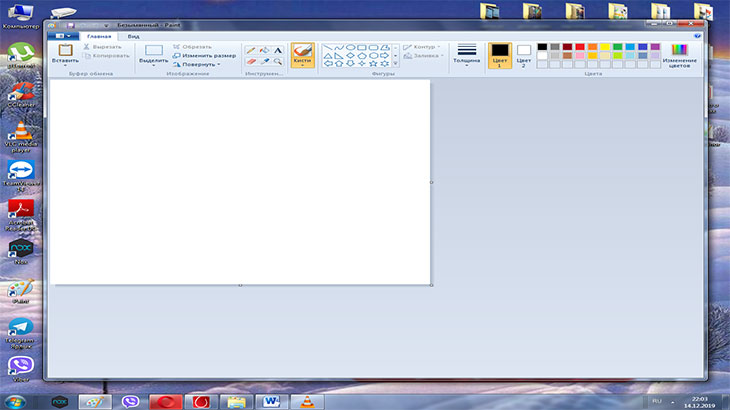Toggle the Brushes (Кисти) tool
The image size is (730, 410).
coord(302,52)
